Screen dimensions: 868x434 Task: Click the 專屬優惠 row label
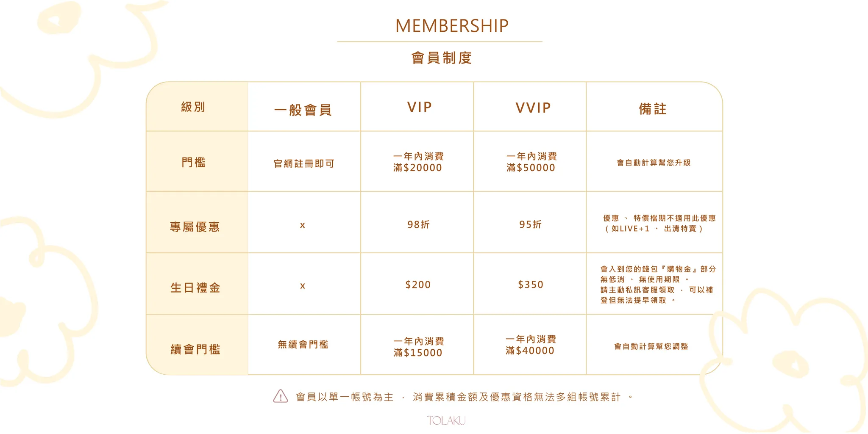195,227
